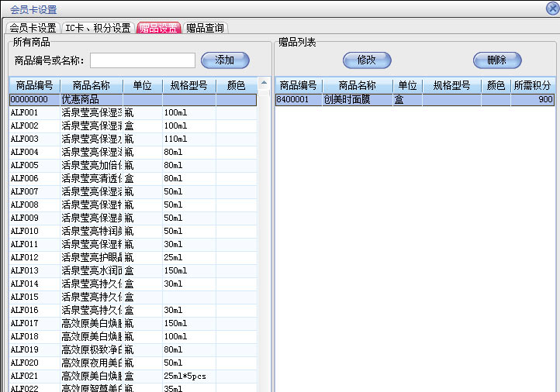Click the 删除 button
The height and width of the screenshot is (392, 560).
496,60
